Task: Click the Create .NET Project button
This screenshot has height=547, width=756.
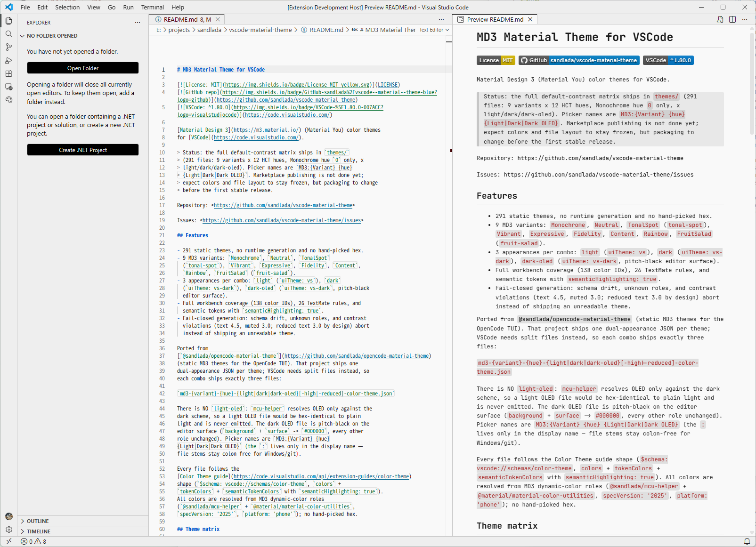Action: [x=83, y=150]
